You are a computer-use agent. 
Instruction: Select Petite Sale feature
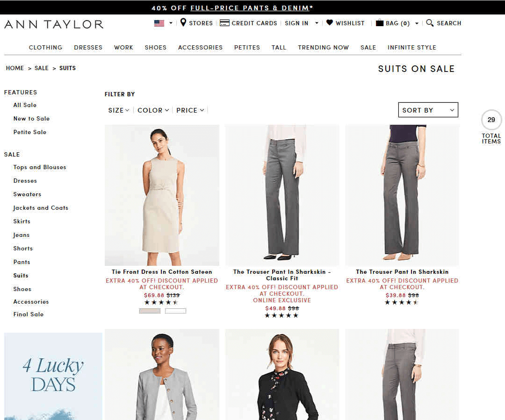tap(30, 132)
